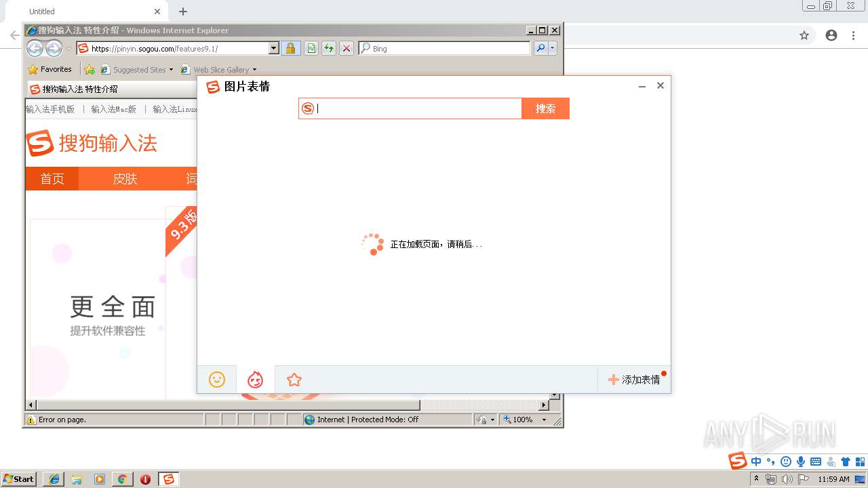Image resolution: width=868 pixels, height=488 pixels.
Task: Open the media player taskbar icon
Action: 100,479
